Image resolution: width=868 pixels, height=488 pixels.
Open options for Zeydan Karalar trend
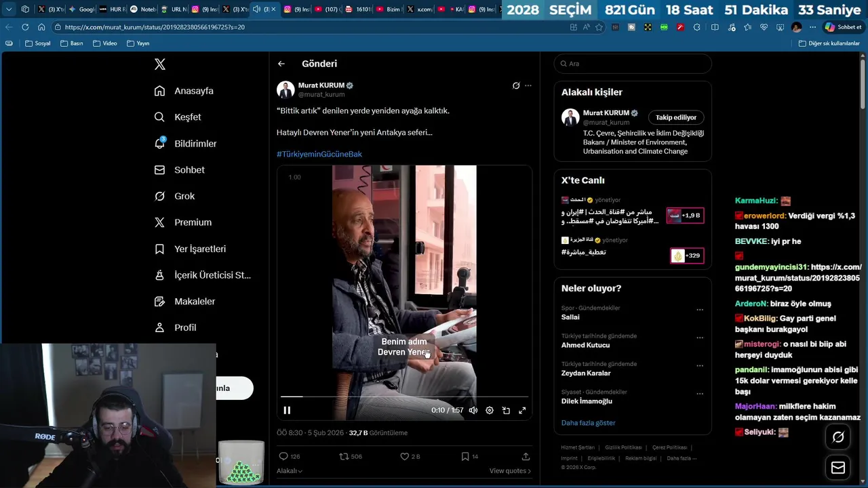tap(700, 366)
